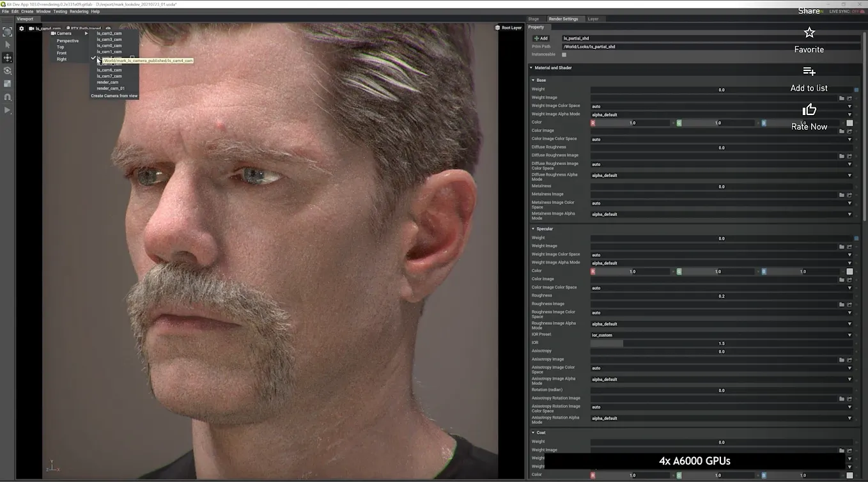Collapse the Specular section

coord(534,229)
